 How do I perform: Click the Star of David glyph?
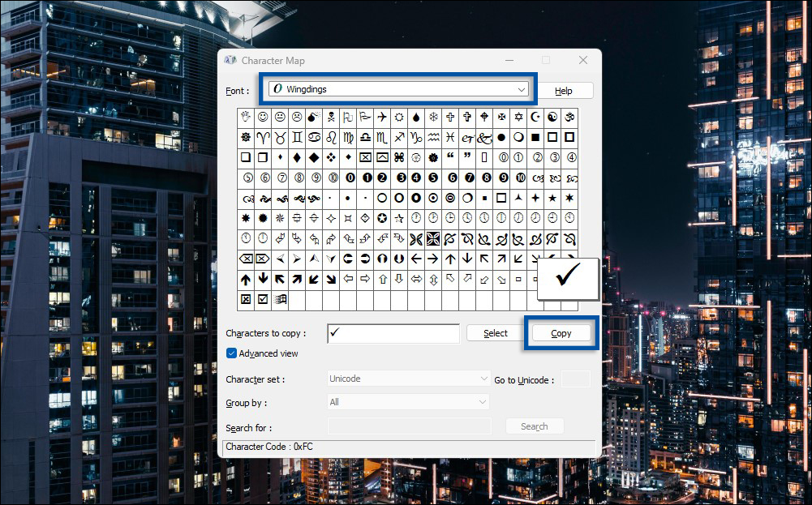(x=518, y=118)
